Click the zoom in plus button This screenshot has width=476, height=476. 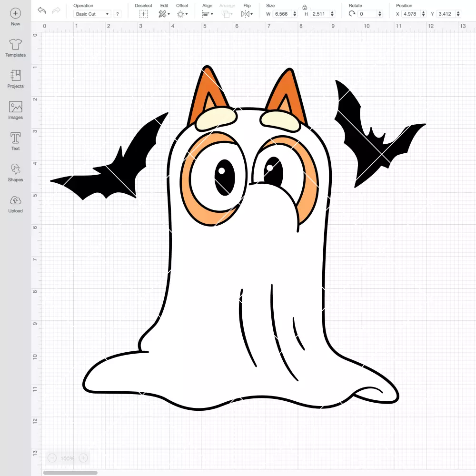click(x=83, y=458)
